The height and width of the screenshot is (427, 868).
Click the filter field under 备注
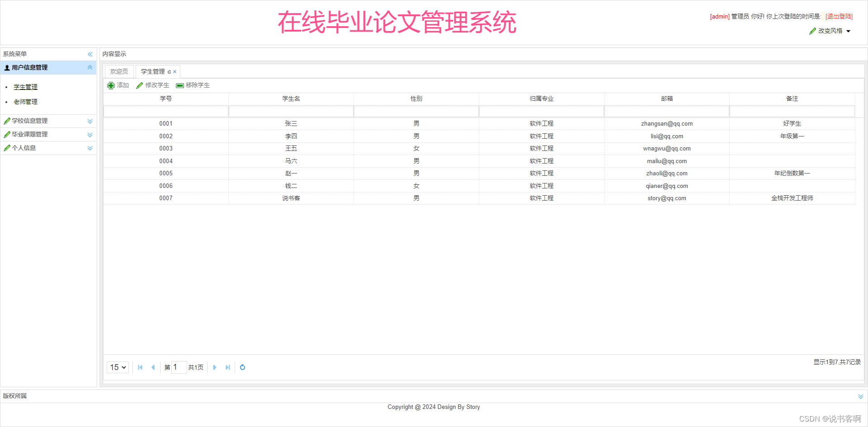click(792, 111)
